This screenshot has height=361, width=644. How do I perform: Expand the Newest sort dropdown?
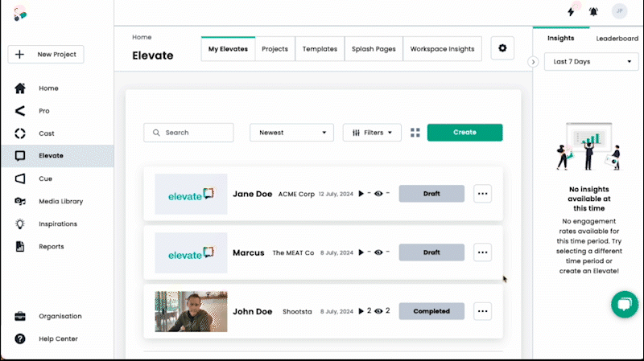[291, 133]
